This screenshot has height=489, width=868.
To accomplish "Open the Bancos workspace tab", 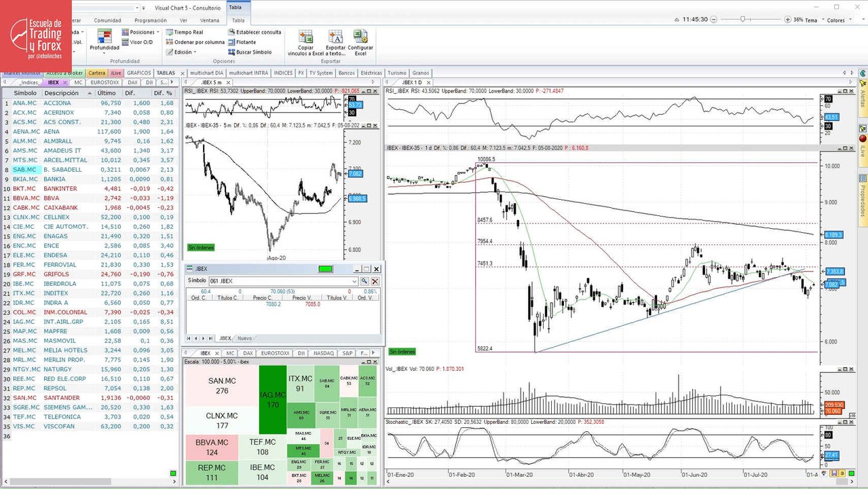I will [x=346, y=73].
